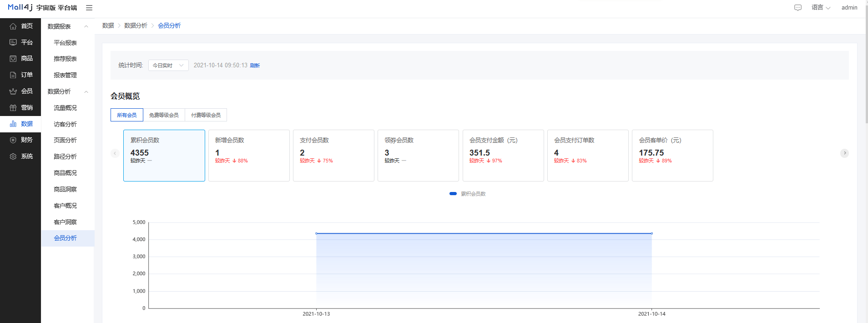Select the 领券会员数 card
Image resolution: width=868 pixels, height=323 pixels.
tap(418, 156)
